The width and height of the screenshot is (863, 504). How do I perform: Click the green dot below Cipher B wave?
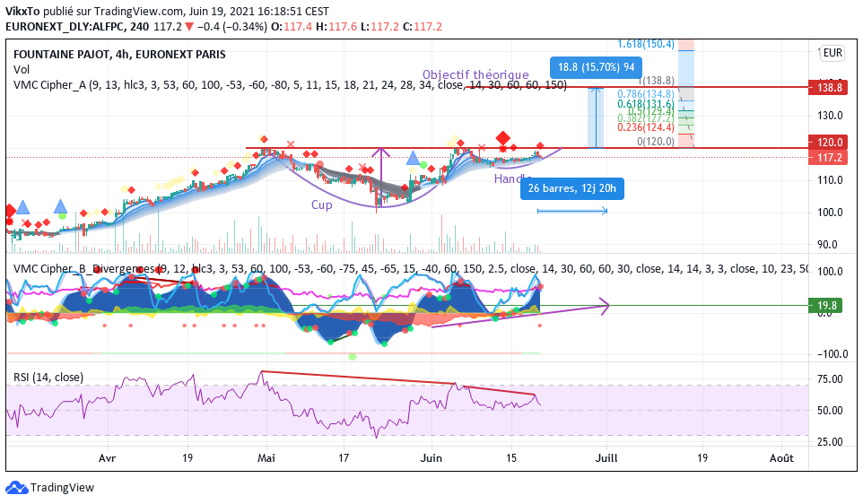[352, 356]
